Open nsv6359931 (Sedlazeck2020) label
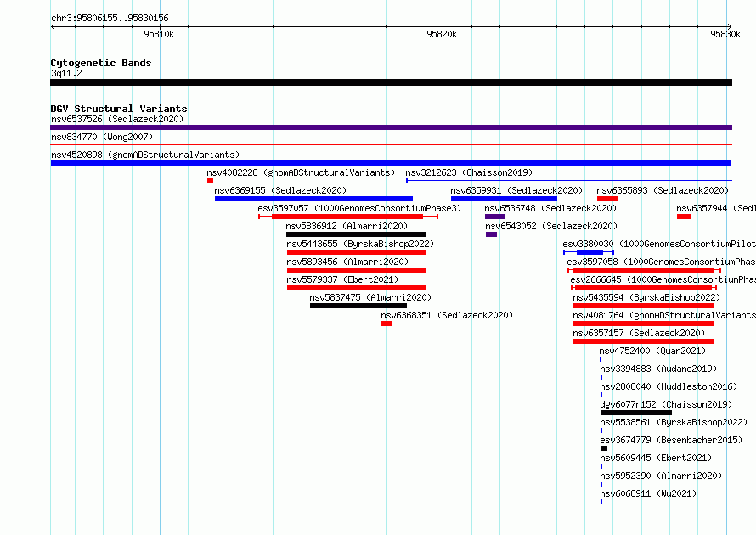This screenshot has height=535, width=756. 516,190
